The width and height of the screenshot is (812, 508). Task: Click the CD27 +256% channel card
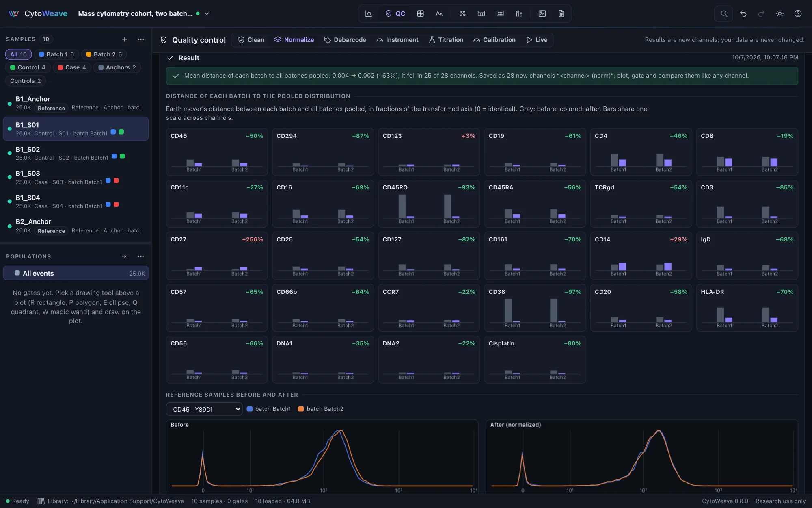pos(217,256)
